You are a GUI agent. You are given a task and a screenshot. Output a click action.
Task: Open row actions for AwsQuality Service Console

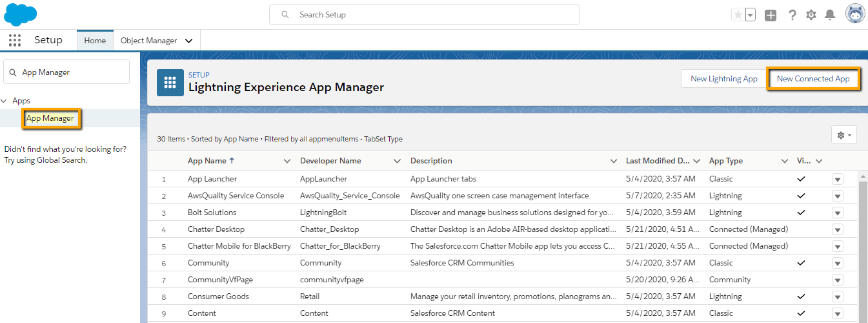coord(838,196)
